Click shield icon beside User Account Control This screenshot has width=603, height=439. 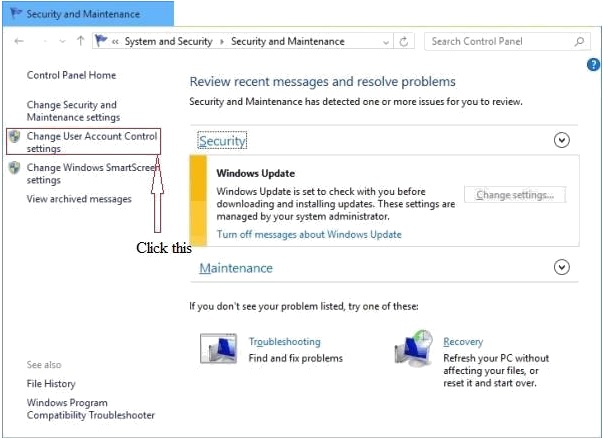pos(15,136)
